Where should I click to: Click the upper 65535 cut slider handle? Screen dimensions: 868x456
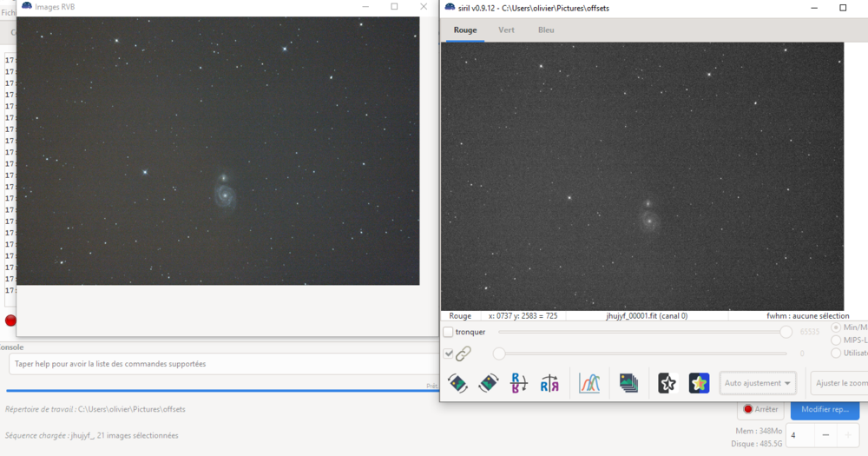tap(786, 332)
